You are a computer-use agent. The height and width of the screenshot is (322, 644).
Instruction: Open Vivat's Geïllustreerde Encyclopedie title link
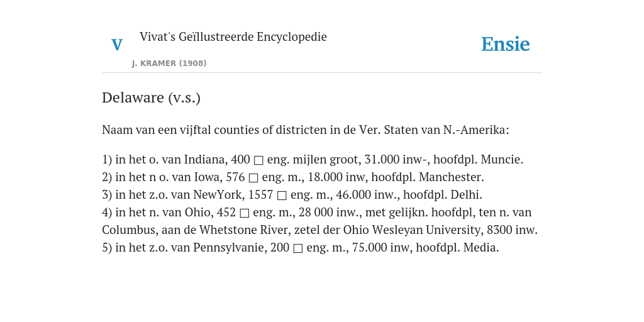click(233, 36)
